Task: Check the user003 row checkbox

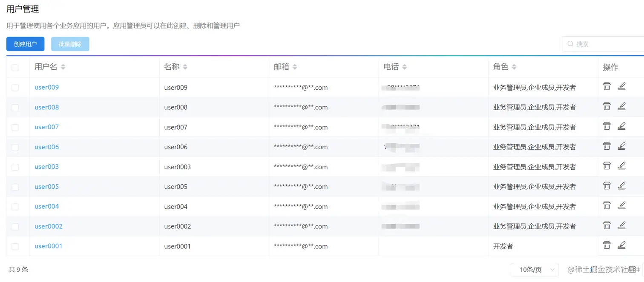Action: click(15, 167)
